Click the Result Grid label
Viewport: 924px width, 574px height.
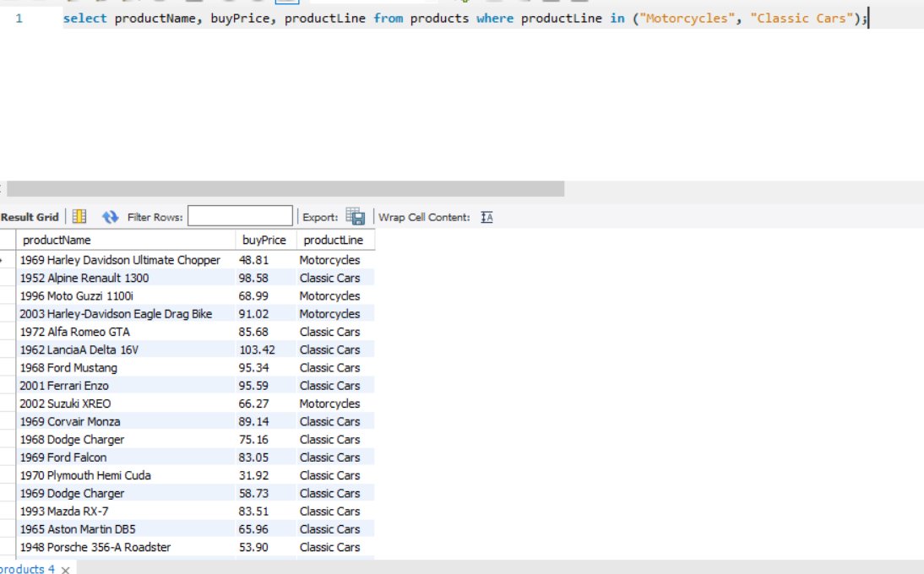point(30,217)
